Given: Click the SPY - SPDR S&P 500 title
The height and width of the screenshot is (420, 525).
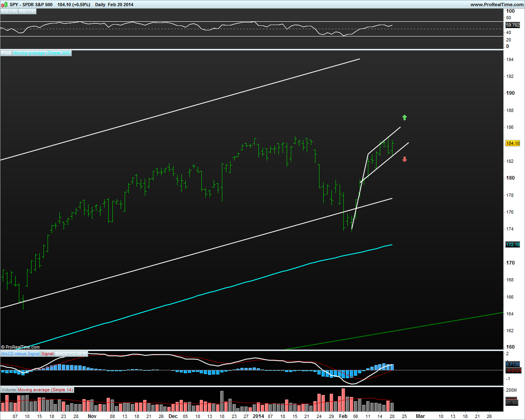Looking at the screenshot, I should 31,5.
